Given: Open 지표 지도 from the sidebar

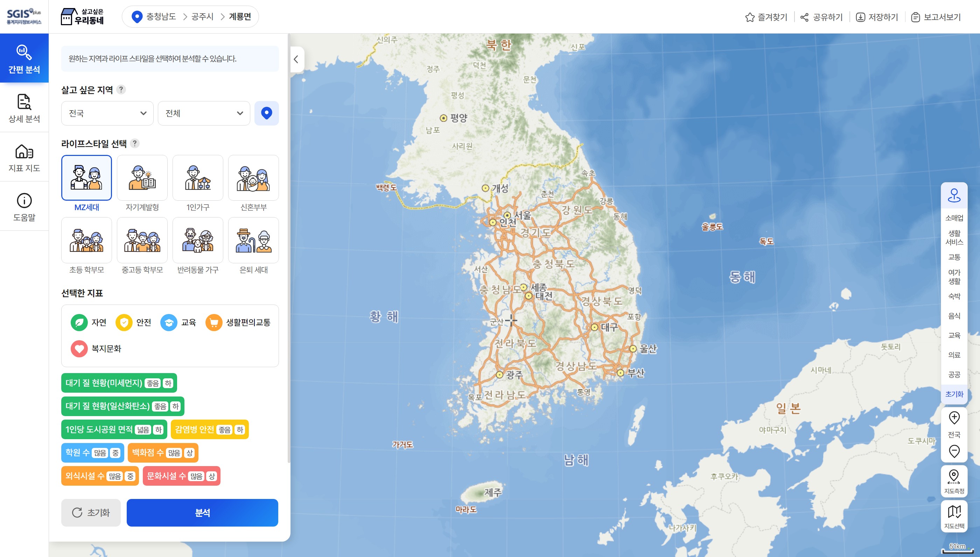Looking at the screenshot, I should click(x=24, y=157).
